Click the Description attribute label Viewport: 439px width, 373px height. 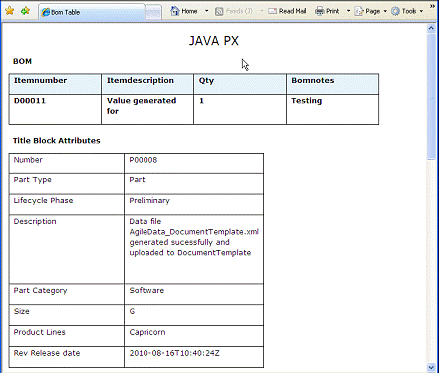click(35, 222)
